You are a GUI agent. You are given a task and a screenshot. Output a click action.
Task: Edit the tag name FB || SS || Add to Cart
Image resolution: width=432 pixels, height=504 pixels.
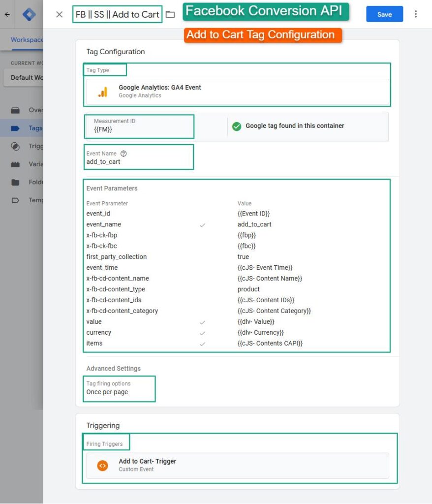pos(117,14)
